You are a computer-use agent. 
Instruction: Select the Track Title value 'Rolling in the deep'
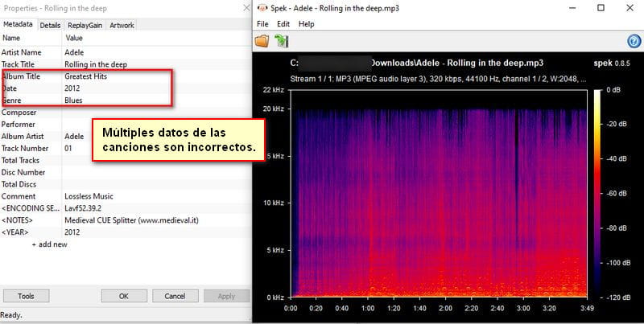pos(96,64)
